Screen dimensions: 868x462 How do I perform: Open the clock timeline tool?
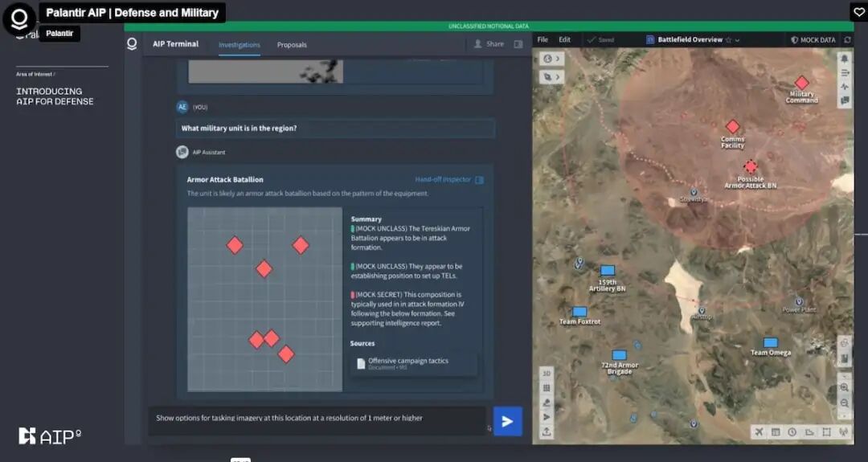coord(792,432)
